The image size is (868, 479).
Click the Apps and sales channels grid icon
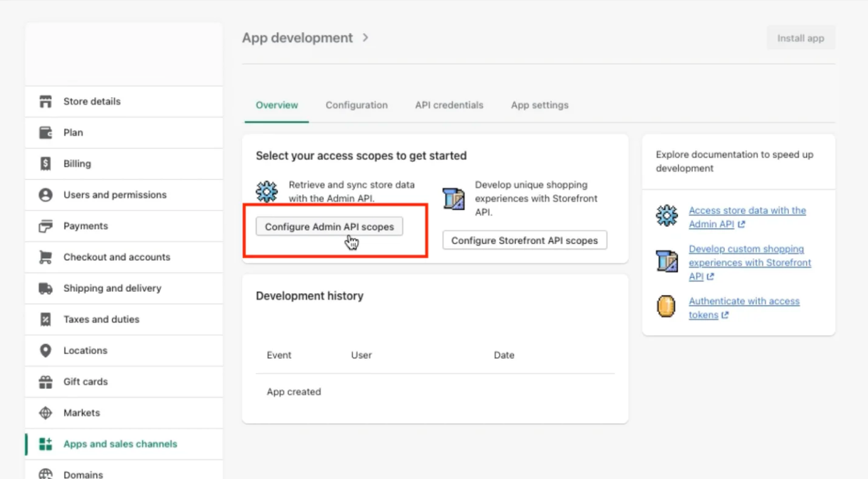pos(46,444)
